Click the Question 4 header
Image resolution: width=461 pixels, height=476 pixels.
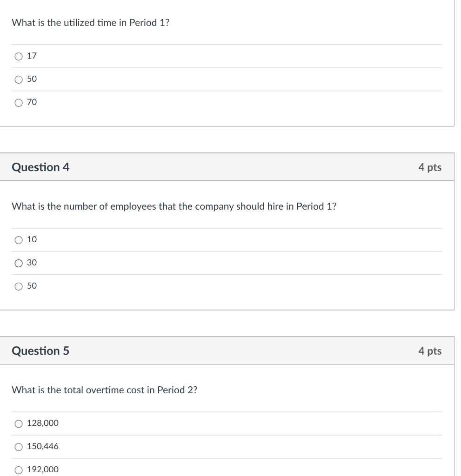40,167
